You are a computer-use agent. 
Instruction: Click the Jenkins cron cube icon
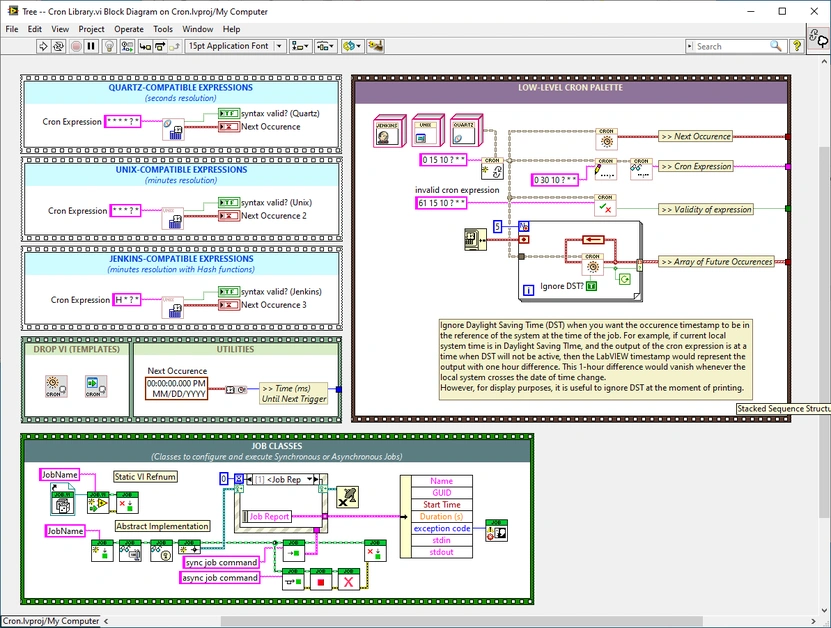[x=388, y=130]
